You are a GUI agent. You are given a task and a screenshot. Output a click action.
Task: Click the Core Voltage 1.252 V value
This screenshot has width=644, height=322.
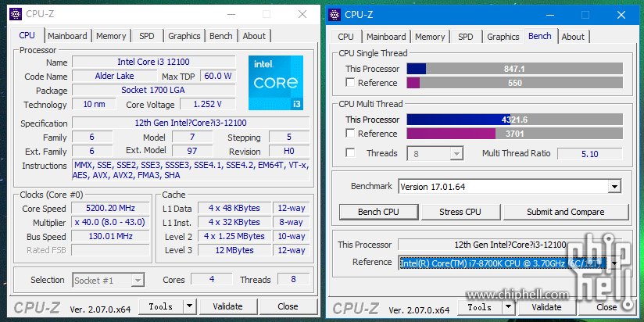[x=208, y=104]
